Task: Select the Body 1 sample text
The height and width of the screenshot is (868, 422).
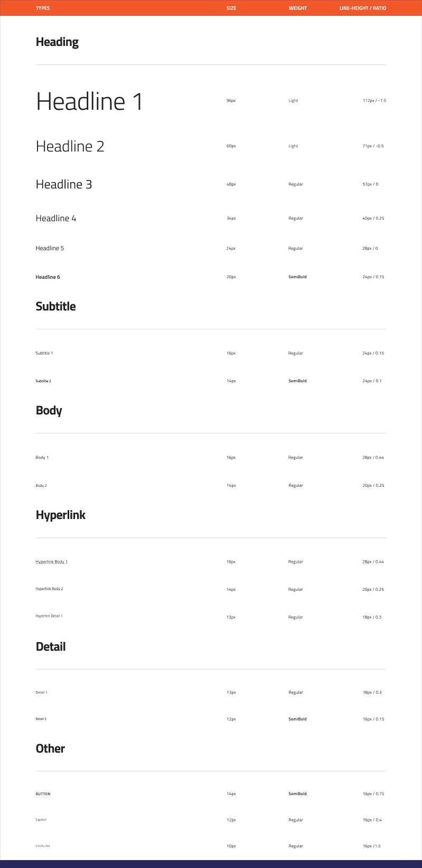Action: 42,457
